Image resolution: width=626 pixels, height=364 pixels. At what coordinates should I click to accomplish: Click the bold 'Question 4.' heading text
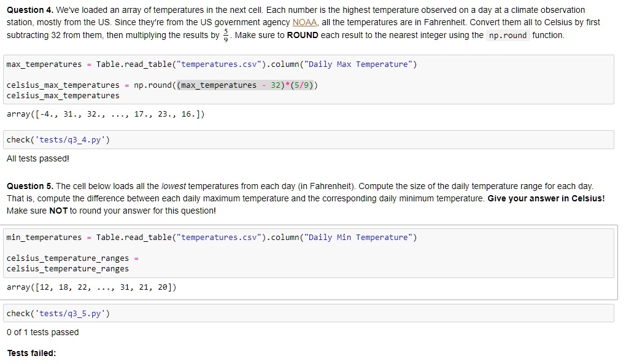30,10
